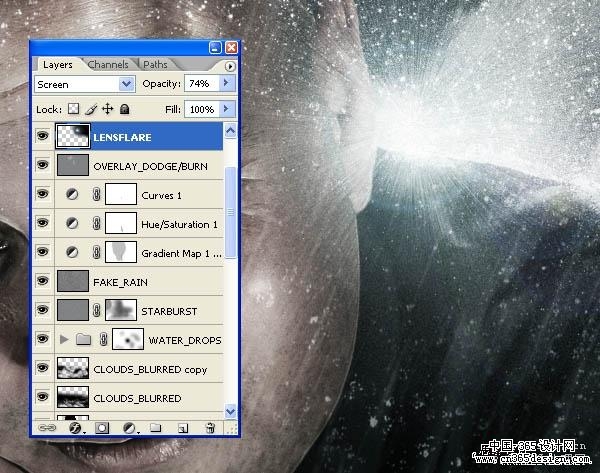Lock image pixels brush icon
The width and height of the screenshot is (600, 473).
point(91,109)
